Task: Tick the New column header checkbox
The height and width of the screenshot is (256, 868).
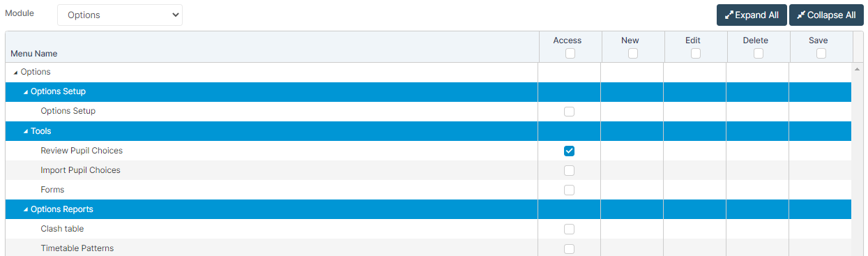Action: (x=632, y=53)
